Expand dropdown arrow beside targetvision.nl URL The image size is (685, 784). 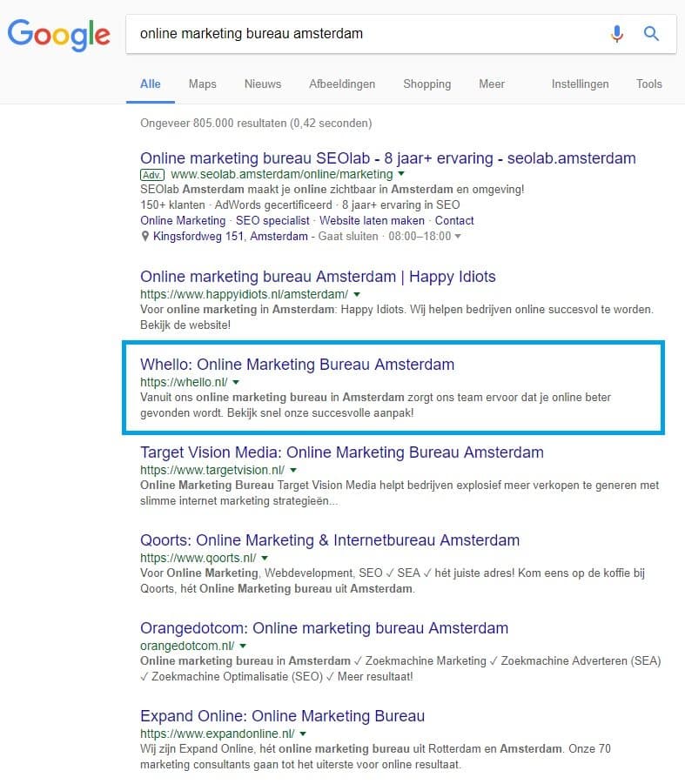[293, 470]
